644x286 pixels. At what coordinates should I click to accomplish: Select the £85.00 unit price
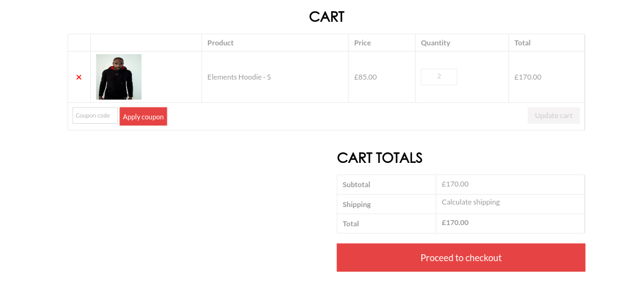coord(365,77)
